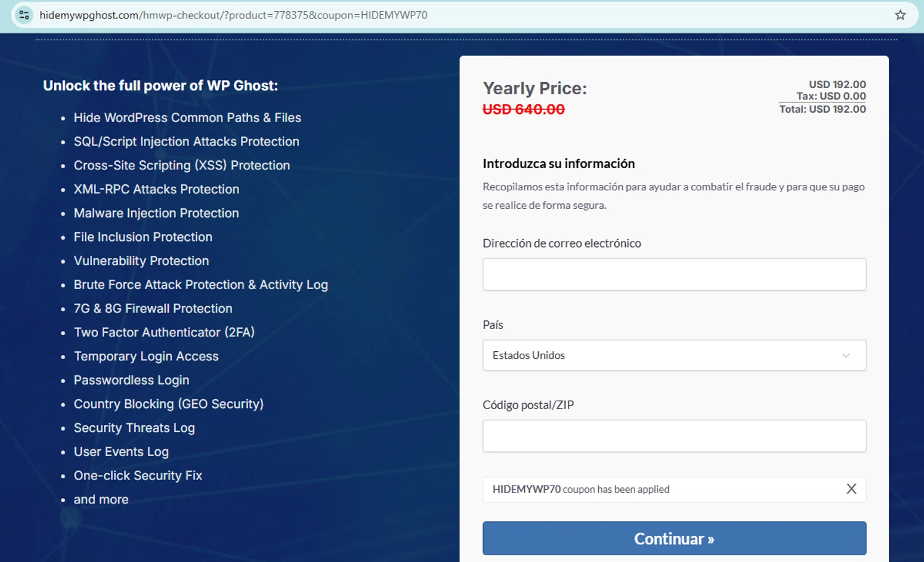Click the 'Tax: USD 0.00' line

coord(831,96)
